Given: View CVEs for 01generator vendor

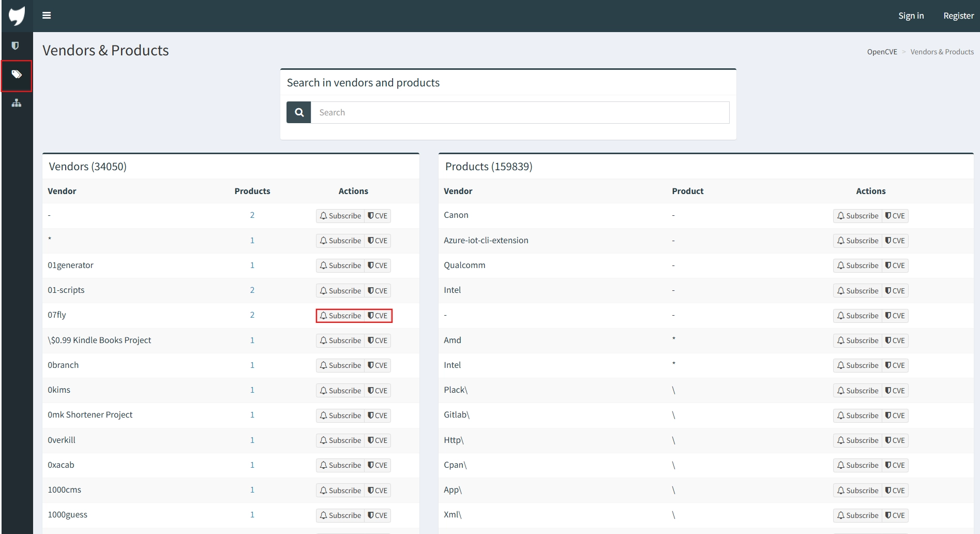Looking at the screenshot, I should coord(378,265).
